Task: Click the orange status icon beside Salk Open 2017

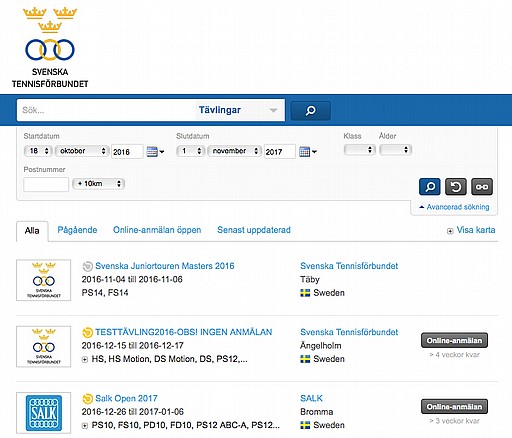Action: [87, 398]
